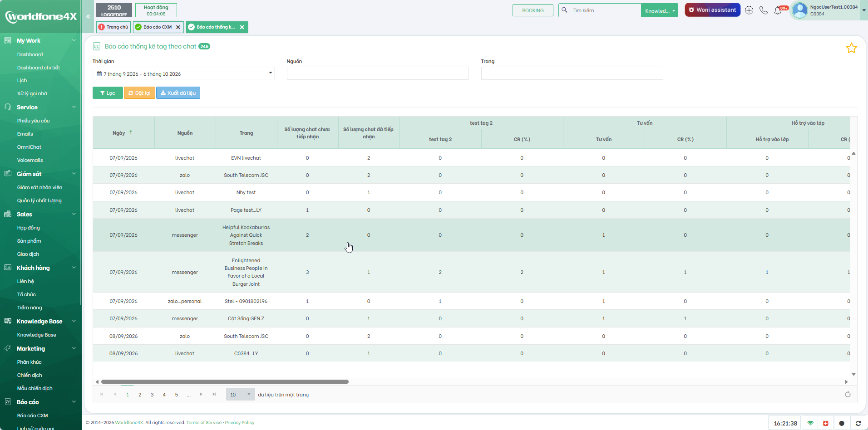Viewport: 868px width, 430px height.
Task: Open the Thời gian date range dropdown
Action: coord(183,73)
